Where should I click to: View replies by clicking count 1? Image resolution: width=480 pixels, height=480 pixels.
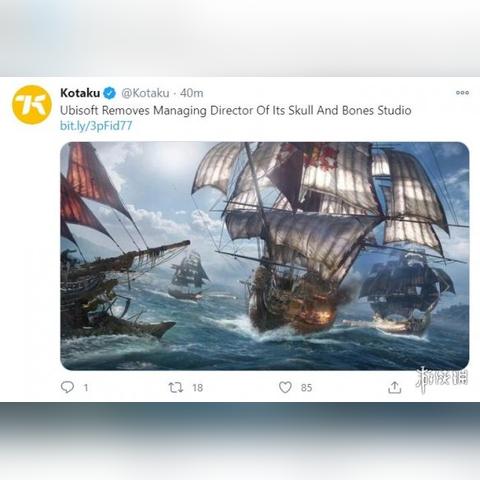pyautogui.click(x=86, y=388)
